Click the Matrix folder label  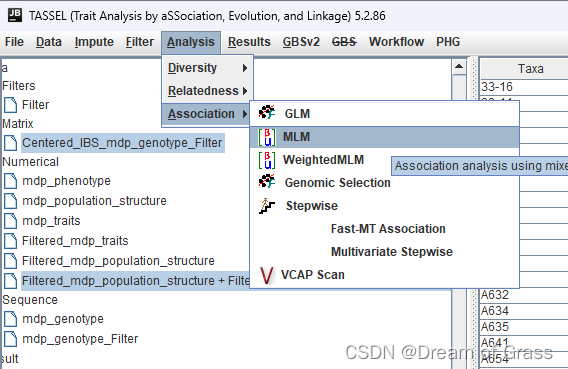pyautogui.click(x=18, y=124)
